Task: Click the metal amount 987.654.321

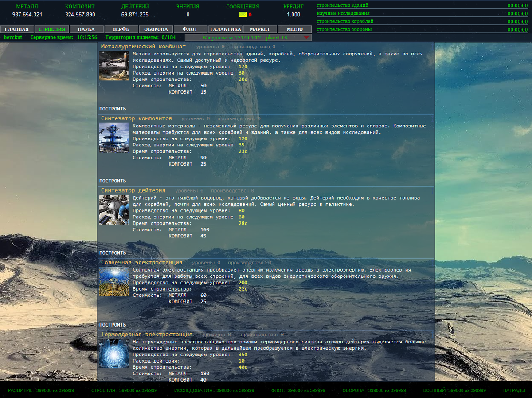Action: click(27, 15)
